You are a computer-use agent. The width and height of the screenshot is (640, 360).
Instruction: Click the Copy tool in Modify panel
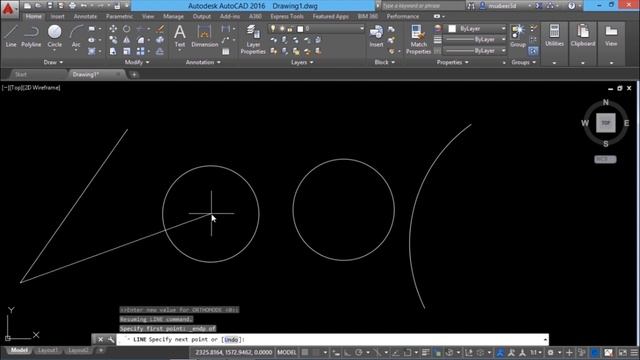(x=113, y=40)
